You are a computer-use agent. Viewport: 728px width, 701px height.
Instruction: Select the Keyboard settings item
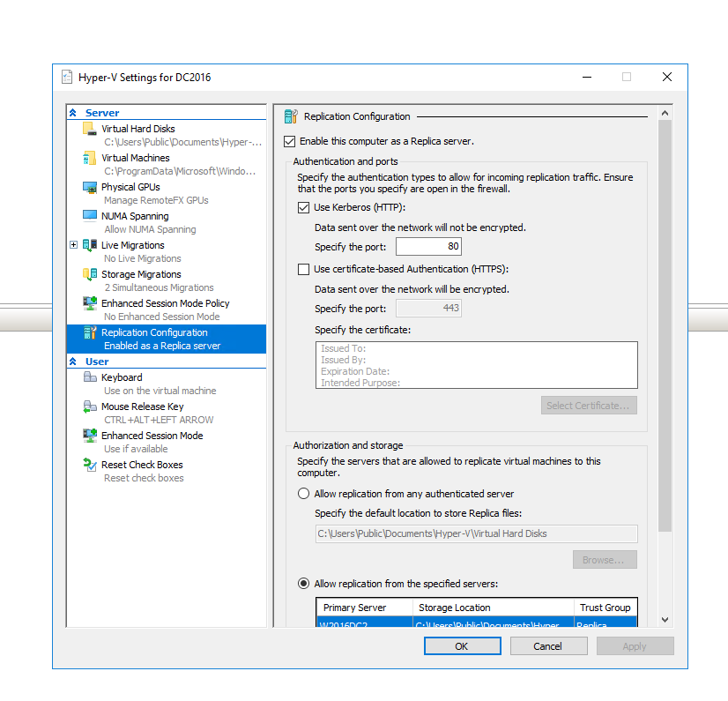[122, 377]
